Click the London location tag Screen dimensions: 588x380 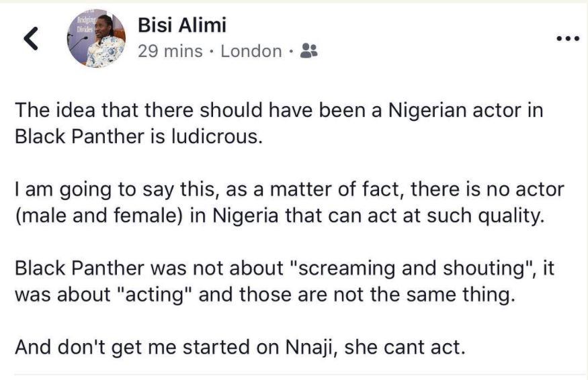[251, 51]
